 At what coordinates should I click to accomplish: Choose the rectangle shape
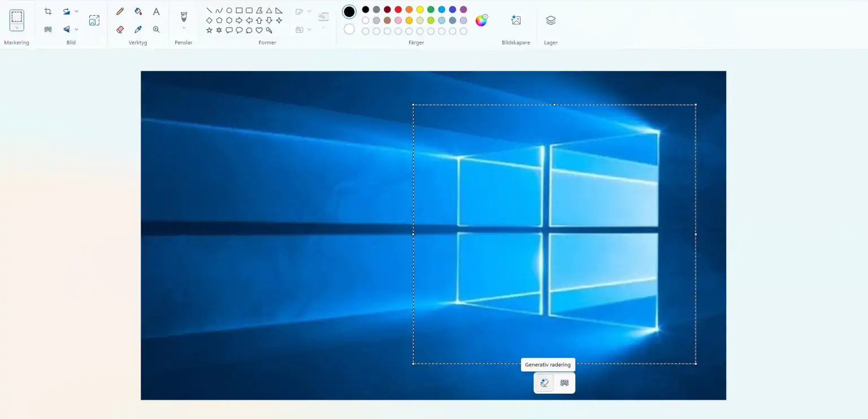[239, 10]
